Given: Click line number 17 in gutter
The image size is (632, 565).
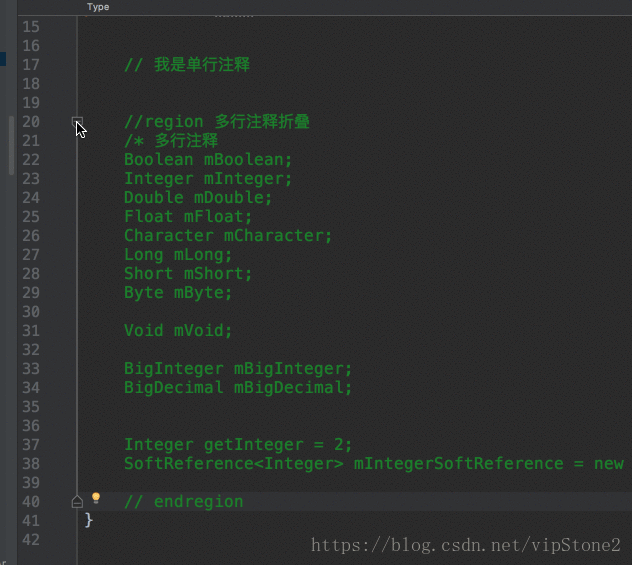Looking at the screenshot, I should 31,65.
